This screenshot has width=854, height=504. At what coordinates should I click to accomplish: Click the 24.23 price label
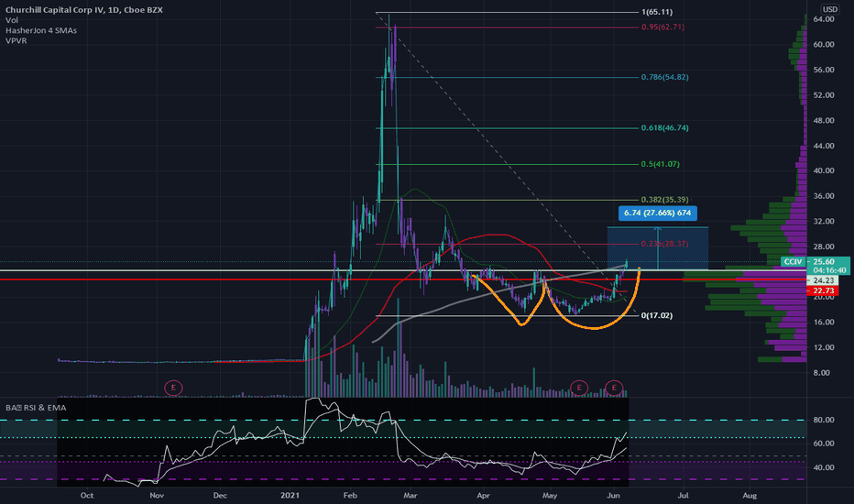(x=824, y=280)
